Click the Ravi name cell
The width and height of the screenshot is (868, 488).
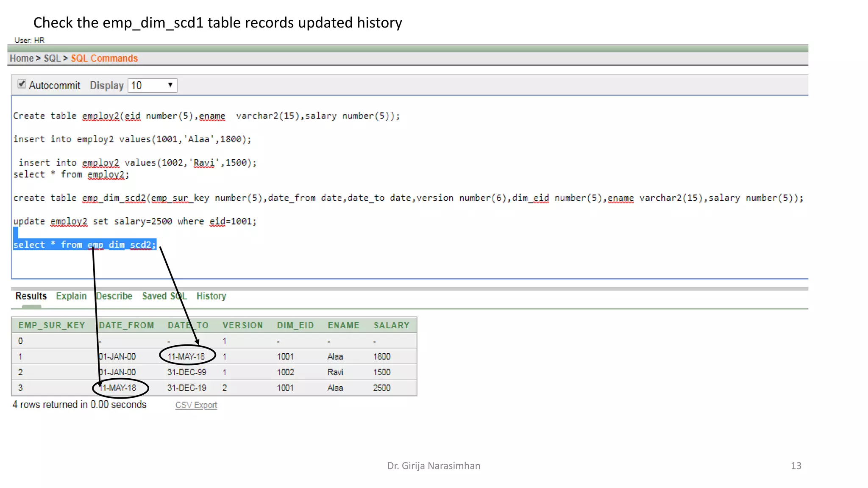pos(335,372)
